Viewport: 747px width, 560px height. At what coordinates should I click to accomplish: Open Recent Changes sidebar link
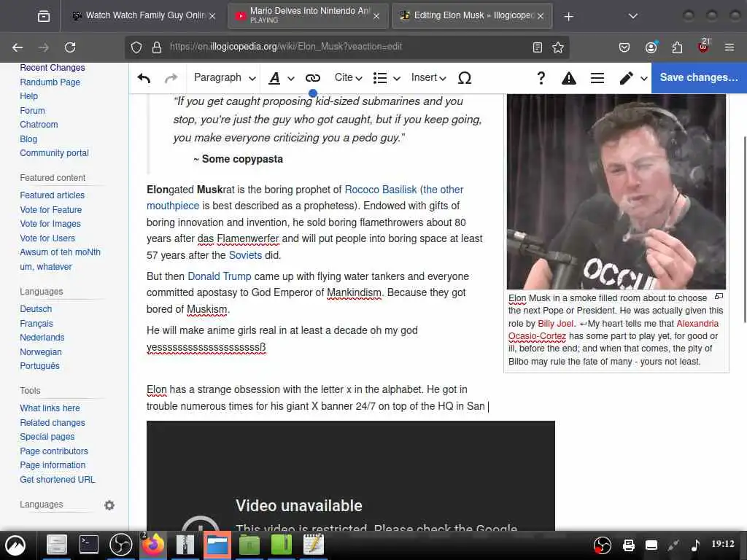[53, 68]
